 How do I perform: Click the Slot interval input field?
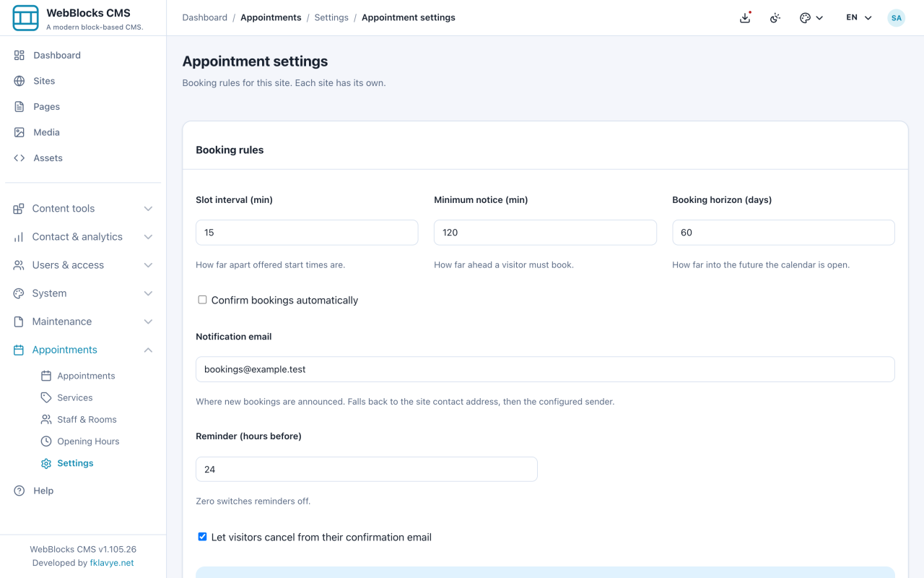307,233
